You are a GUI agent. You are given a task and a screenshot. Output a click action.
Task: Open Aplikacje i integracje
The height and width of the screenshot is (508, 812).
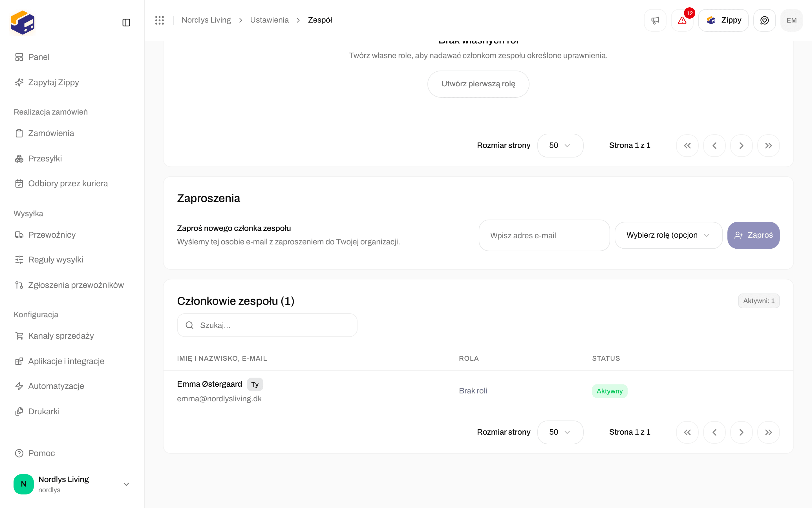click(x=72, y=361)
